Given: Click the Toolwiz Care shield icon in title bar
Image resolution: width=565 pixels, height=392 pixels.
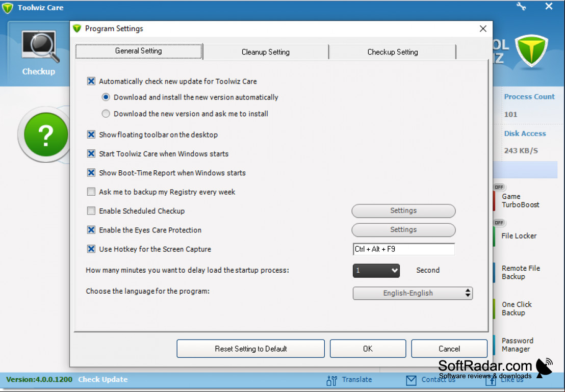Looking at the screenshot, I should pos(8,8).
